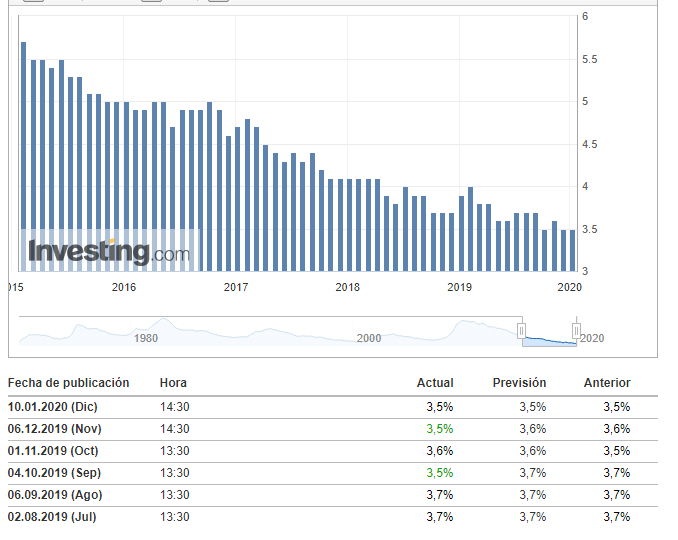This screenshot has width=678, height=540.
Task: Click the 'Actual' column header
Action: 435,383
